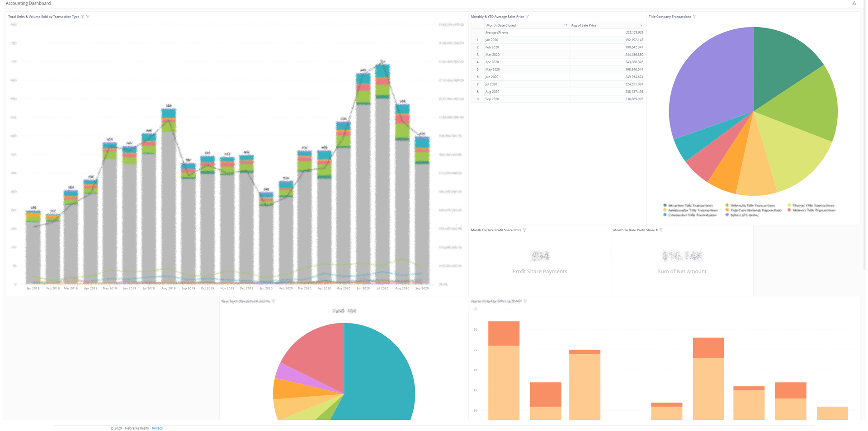The image size is (868, 431).
Task: Toggle the dark green legend entry under Title Company pie
Action: tap(688, 206)
